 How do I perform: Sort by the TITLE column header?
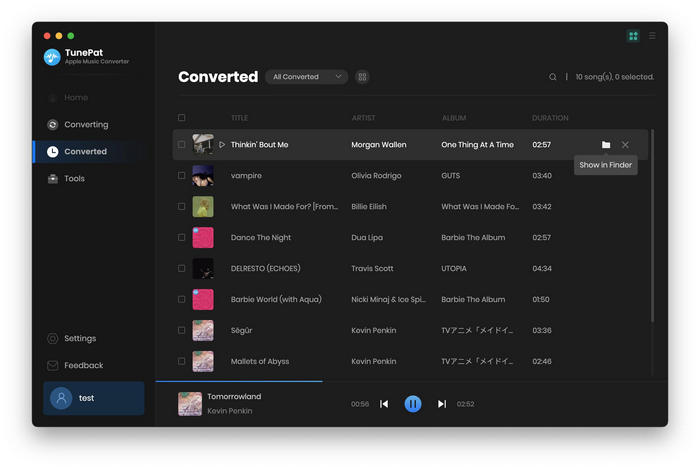pos(239,118)
